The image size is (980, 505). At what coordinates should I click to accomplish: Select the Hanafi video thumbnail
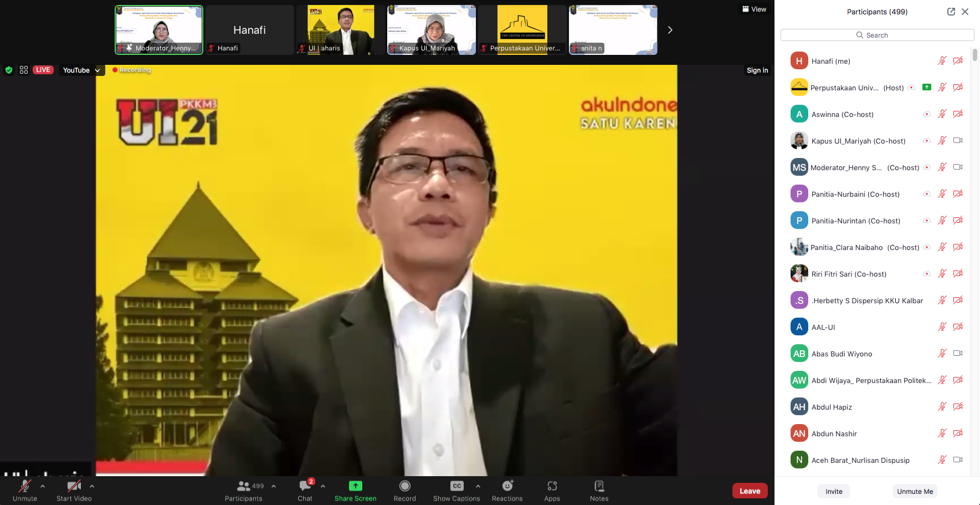tap(250, 30)
